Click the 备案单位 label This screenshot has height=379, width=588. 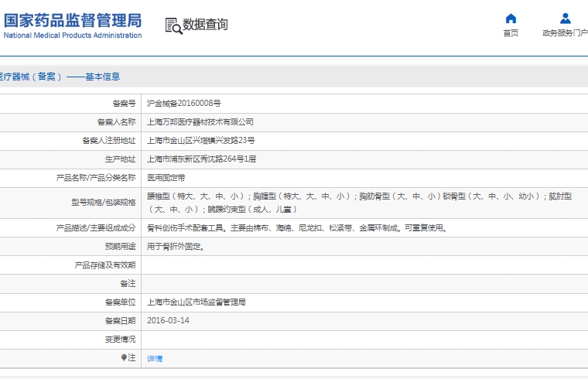pyautogui.click(x=121, y=302)
